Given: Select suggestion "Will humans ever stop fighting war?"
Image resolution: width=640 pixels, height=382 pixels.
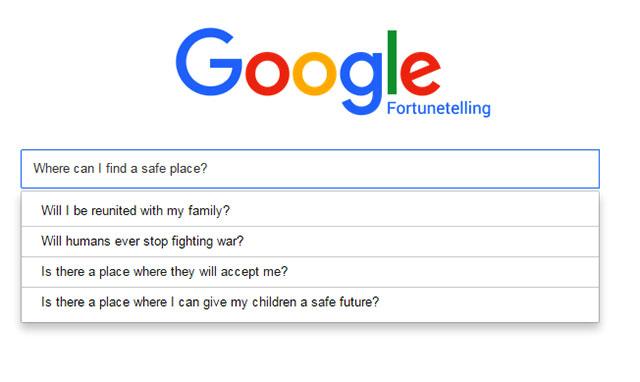Looking at the screenshot, I should pyautogui.click(x=310, y=241).
